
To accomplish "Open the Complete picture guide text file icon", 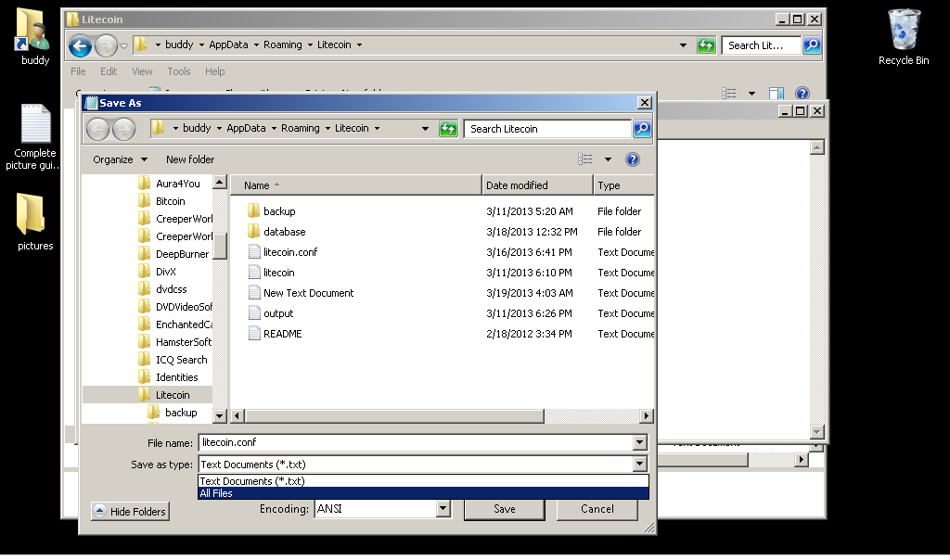I will [x=36, y=123].
